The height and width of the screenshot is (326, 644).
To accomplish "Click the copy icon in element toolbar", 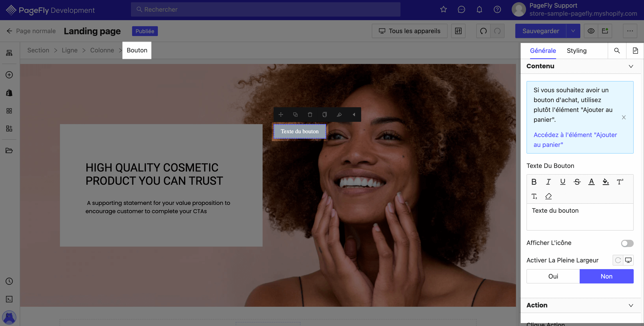I will (x=324, y=115).
